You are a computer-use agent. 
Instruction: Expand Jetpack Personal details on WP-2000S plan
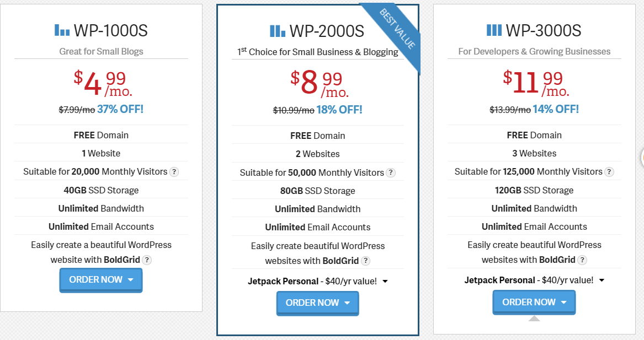pyautogui.click(x=385, y=281)
